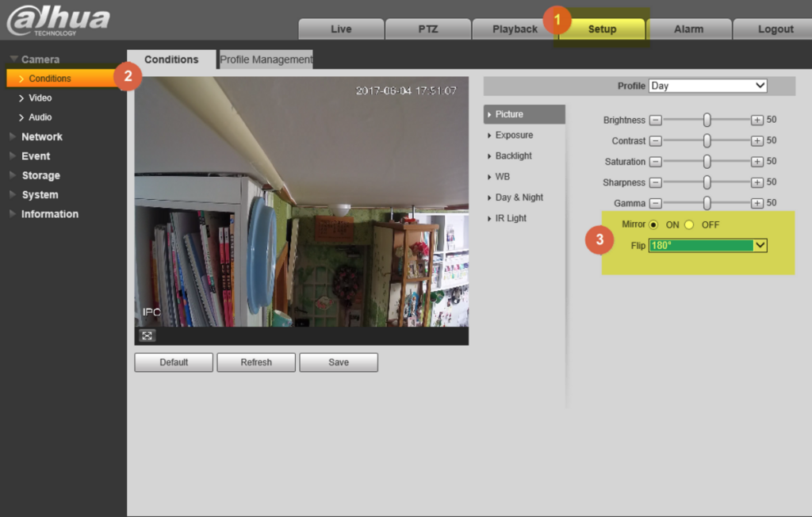Open the Playback tab
This screenshot has height=517, width=812.
[515, 29]
